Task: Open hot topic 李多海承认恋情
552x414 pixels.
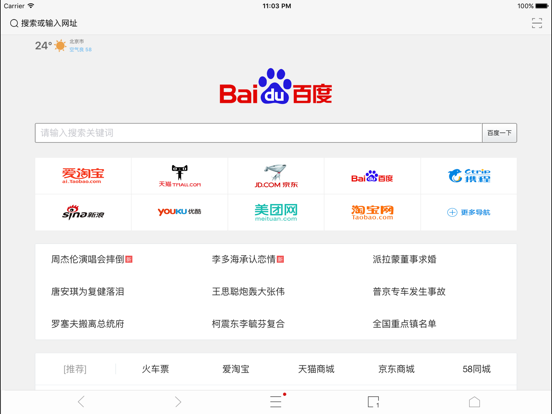Action: [x=244, y=259]
